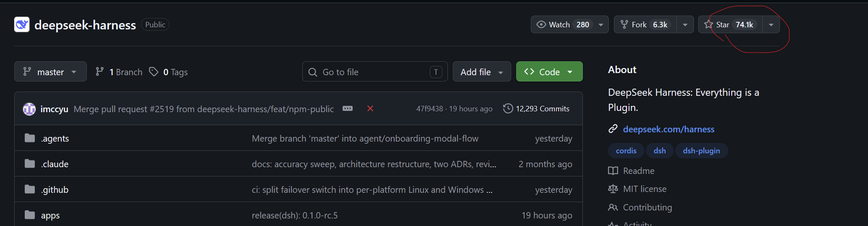The width and height of the screenshot is (868, 226).
Task: Check the failed status red X icon
Action: tap(370, 108)
